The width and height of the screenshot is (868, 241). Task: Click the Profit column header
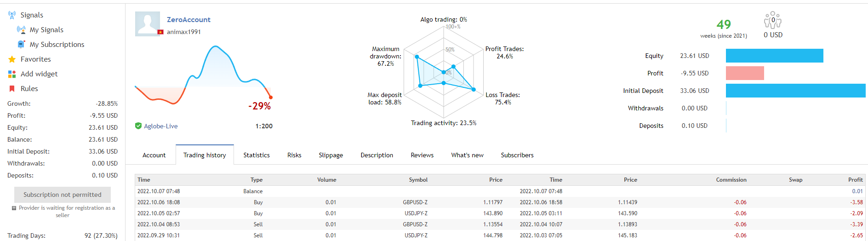[x=855, y=180]
